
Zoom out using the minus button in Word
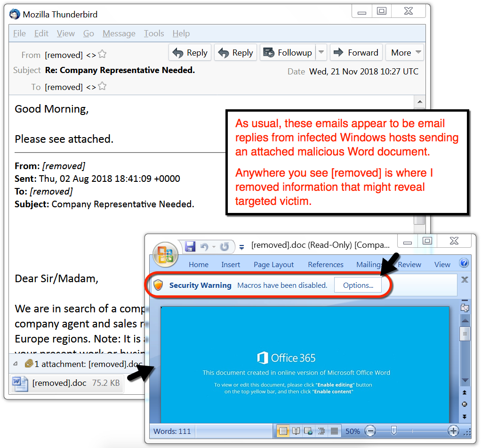click(x=370, y=431)
